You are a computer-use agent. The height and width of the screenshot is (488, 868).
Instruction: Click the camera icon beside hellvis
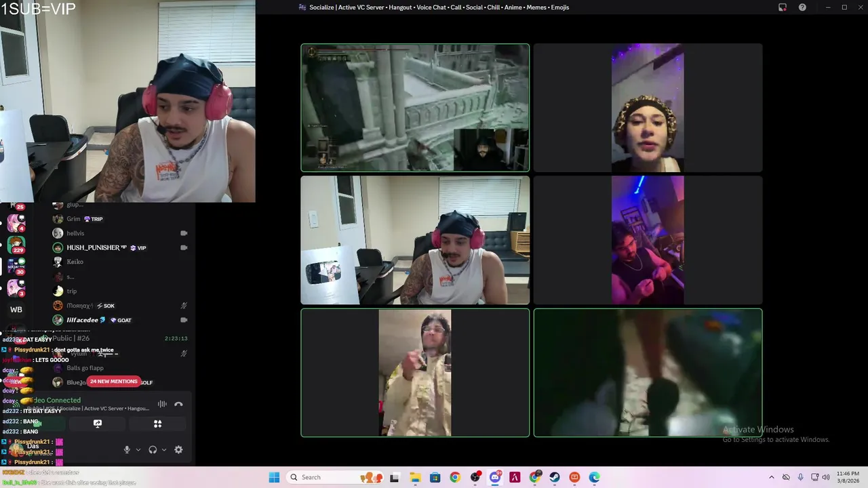pos(184,233)
